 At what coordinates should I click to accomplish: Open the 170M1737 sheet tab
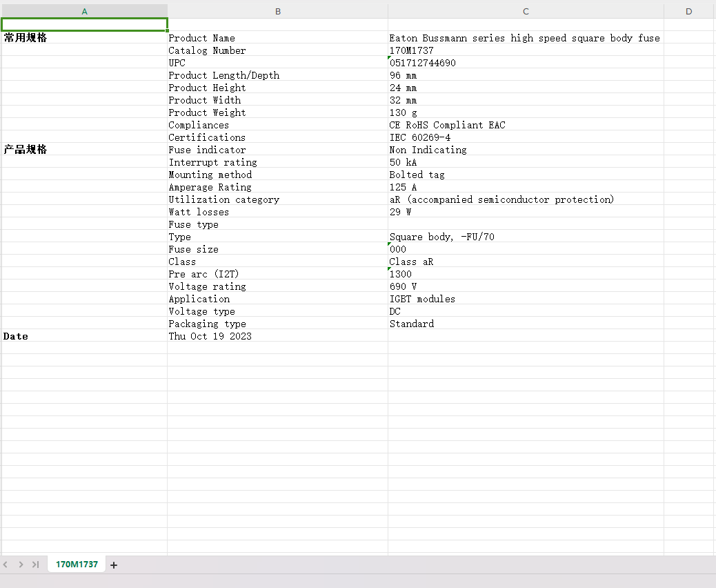point(77,565)
